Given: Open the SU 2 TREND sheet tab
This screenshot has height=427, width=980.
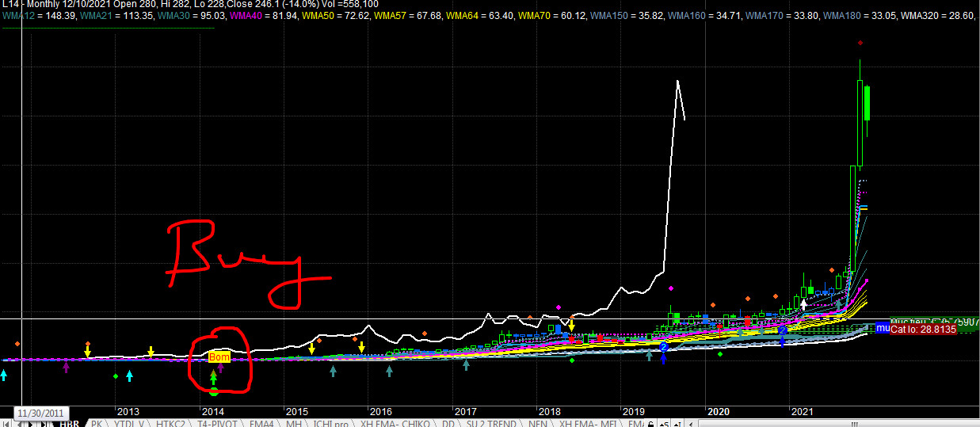Looking at the screenshot, I should (490, 423).
